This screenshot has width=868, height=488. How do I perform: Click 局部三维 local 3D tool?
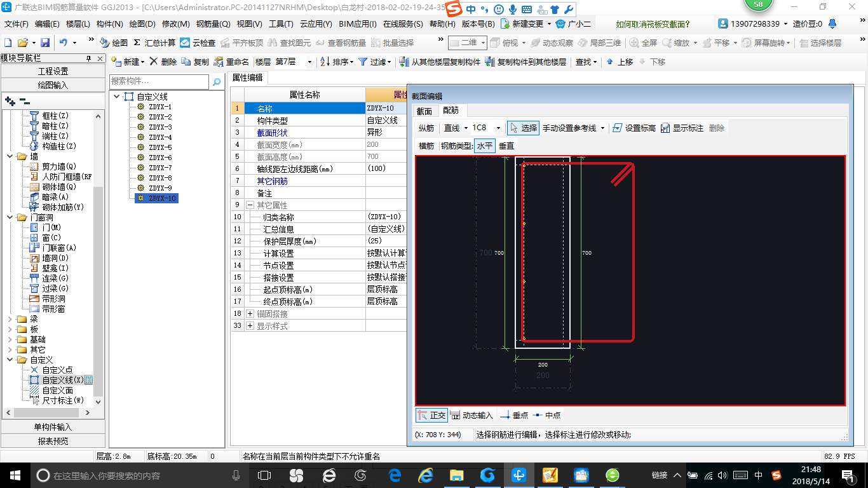pyautogui.click(x=599, y=43)
